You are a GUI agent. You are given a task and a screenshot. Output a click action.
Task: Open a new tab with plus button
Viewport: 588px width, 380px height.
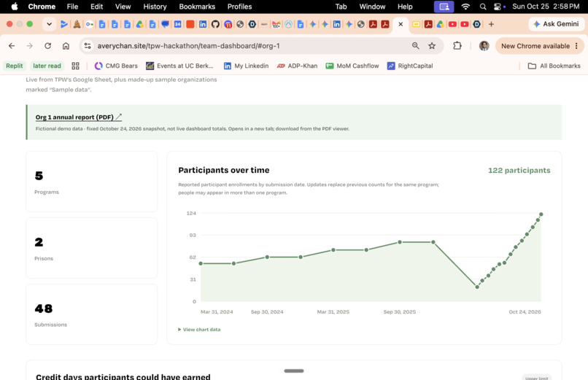coord(491,24)
